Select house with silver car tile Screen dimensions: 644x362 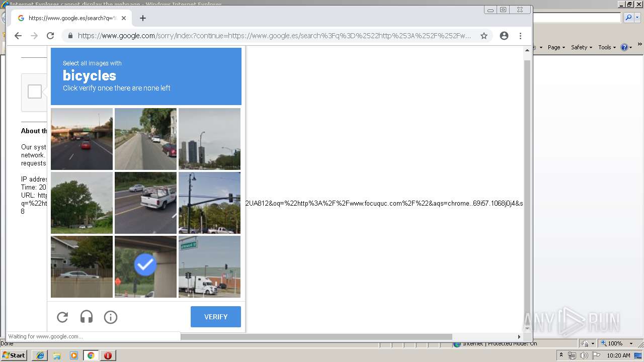pyautogui.click(x=82, y=266)
